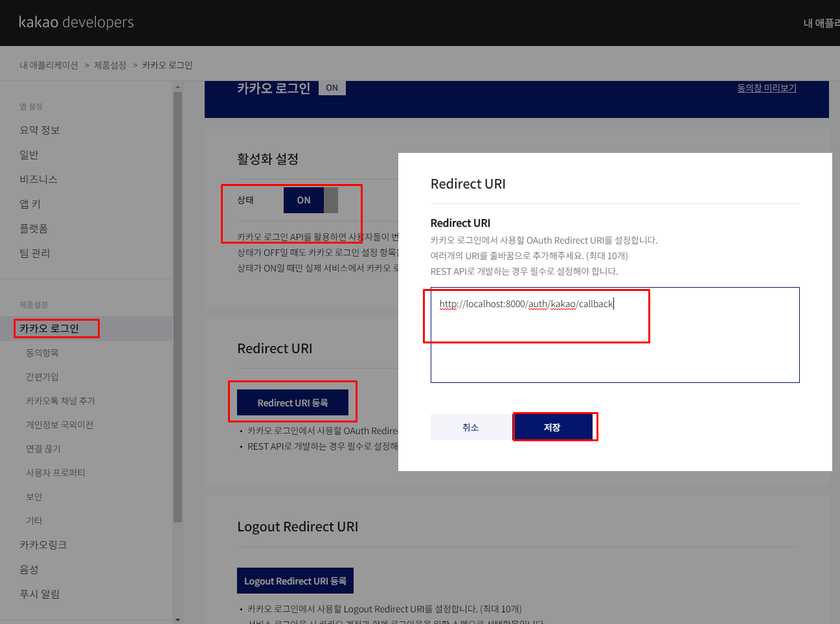This screenshot has height=624, width=840.
Task: Click 취소 in the Redirect URI dialog
Action: coord(471,427)
